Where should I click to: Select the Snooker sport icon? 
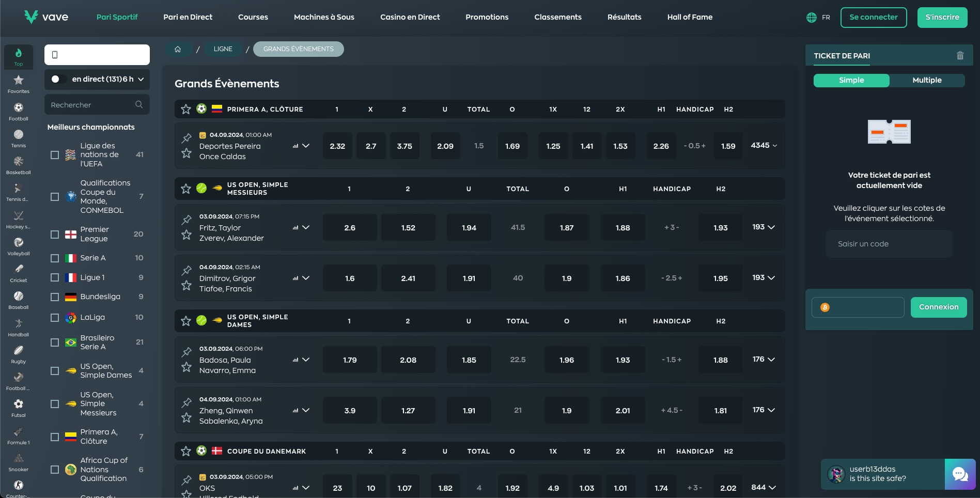tap(19, 462)
